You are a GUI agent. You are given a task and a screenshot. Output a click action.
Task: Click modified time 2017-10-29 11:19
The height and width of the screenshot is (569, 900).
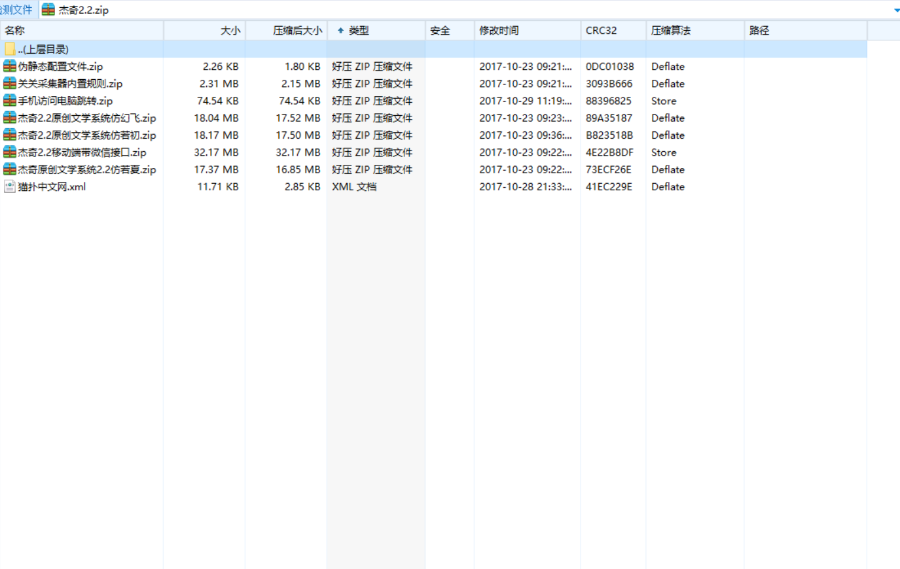pyautogui.click(x=525, y=101)
